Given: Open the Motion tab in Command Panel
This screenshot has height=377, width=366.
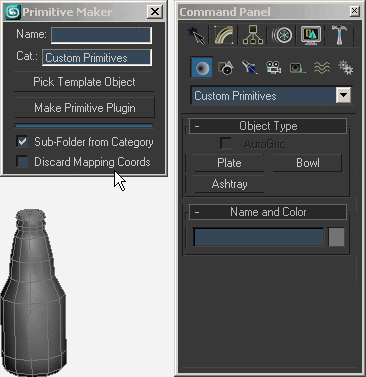Looking at the screenshot, I should pyautogui.click(x=282, y=35).
